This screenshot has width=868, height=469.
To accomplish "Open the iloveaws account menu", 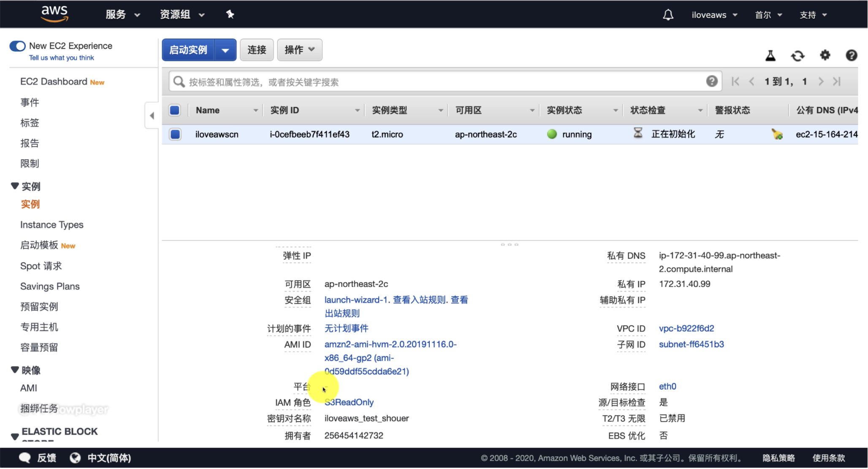I will 714,15.
